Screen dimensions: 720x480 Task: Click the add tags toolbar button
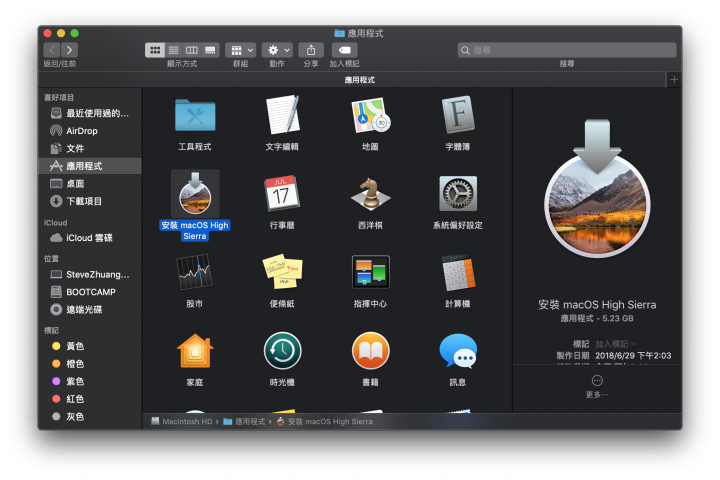pos(344,50)
